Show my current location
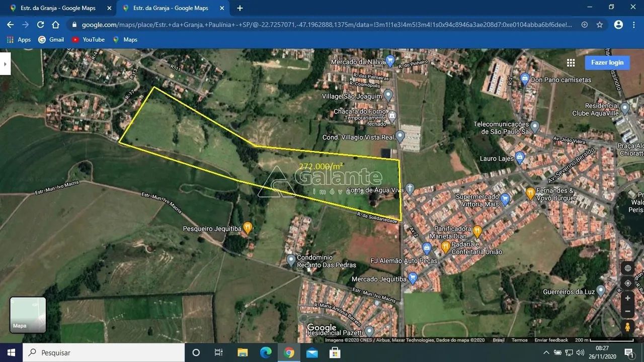This screenshot has width=644, height=362. tap(627, 283)
